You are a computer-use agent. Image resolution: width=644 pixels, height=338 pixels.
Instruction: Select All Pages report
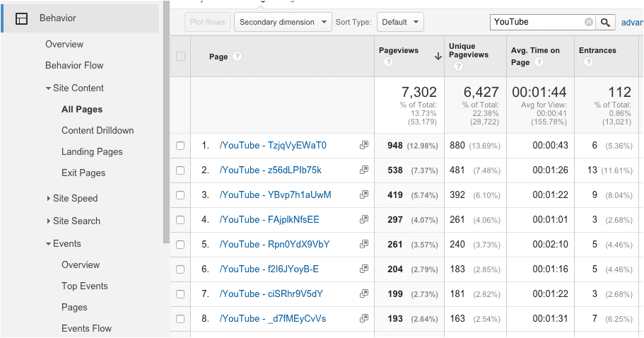[82, 109]
